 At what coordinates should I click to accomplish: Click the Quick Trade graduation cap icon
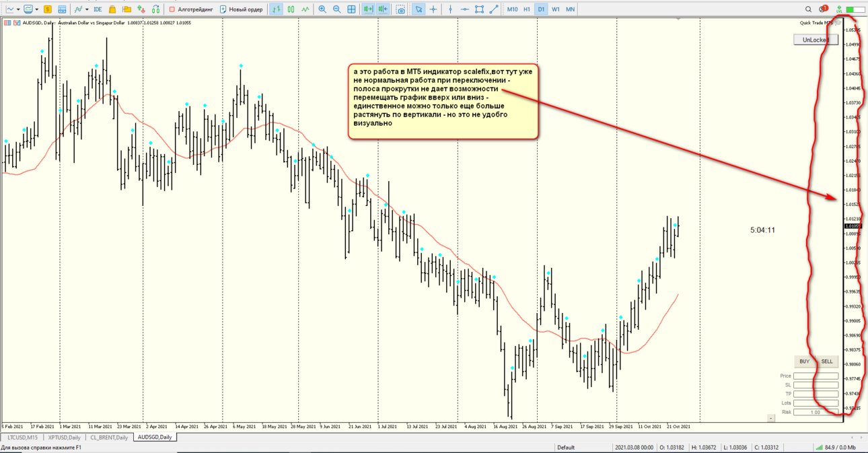click(838, 23)
